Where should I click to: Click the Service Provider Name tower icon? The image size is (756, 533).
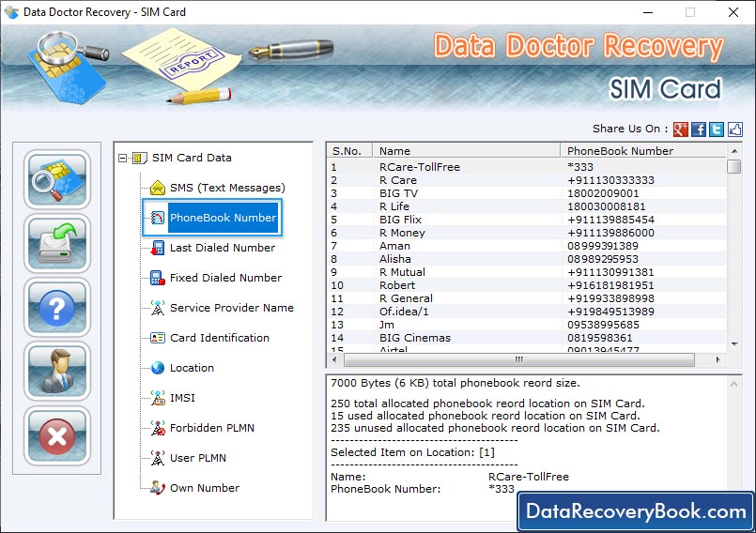[x=158, y=308]
